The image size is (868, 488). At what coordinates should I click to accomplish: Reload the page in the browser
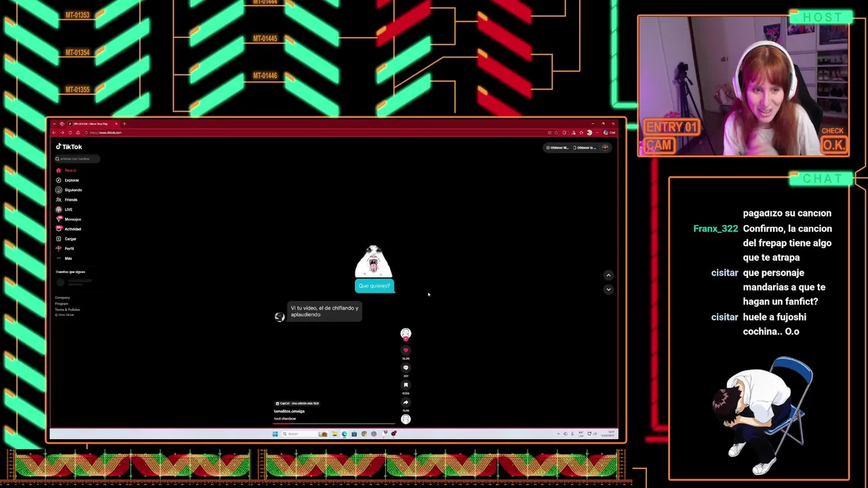tap(70, 133)
